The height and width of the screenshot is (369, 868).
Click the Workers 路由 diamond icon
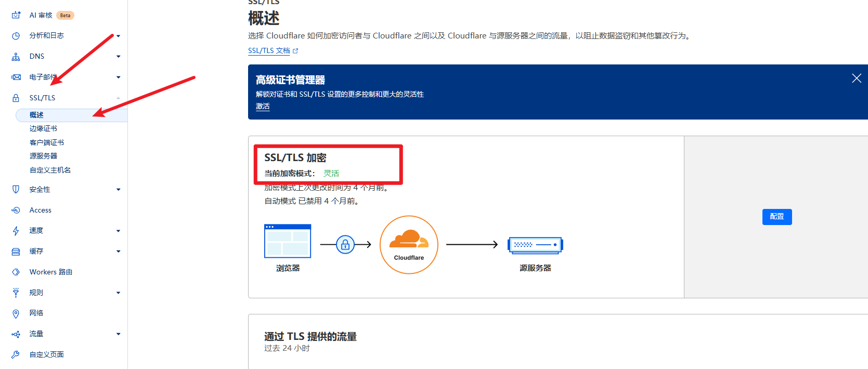click(16, 272)
